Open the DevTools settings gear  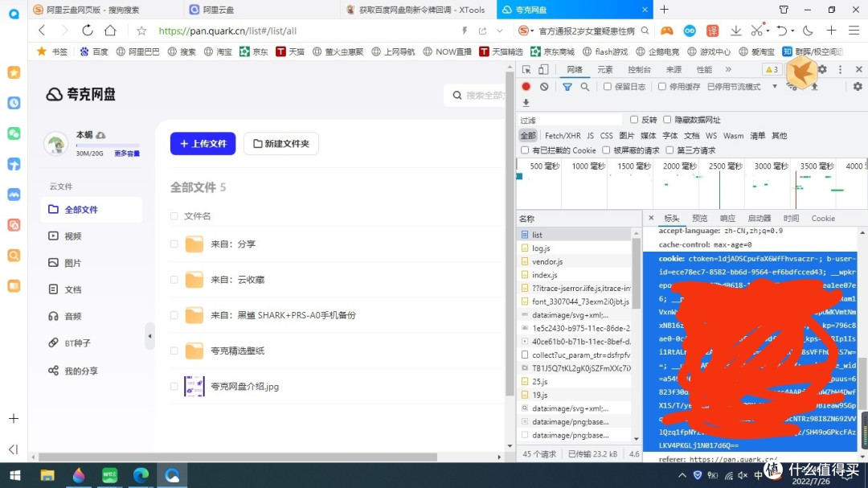point(822,69)
